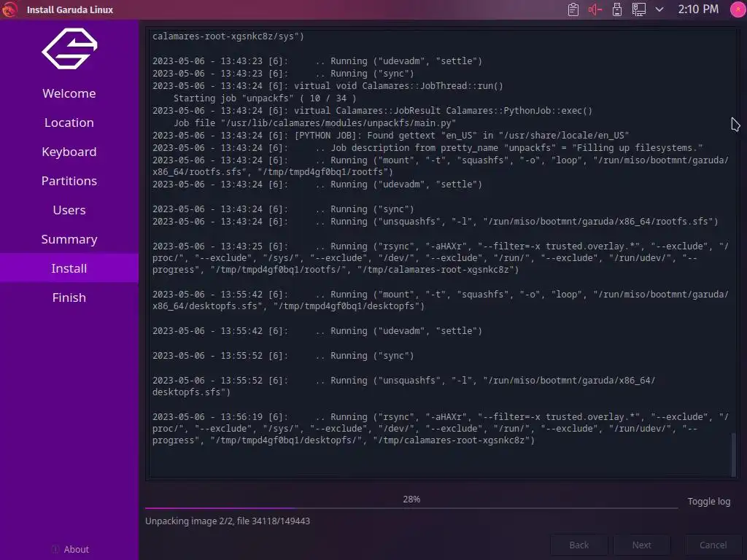The height and width of the screenshot is (560, 747).
Task: Select the Keyboard step in sidebar
Action: tap(69, 152)
